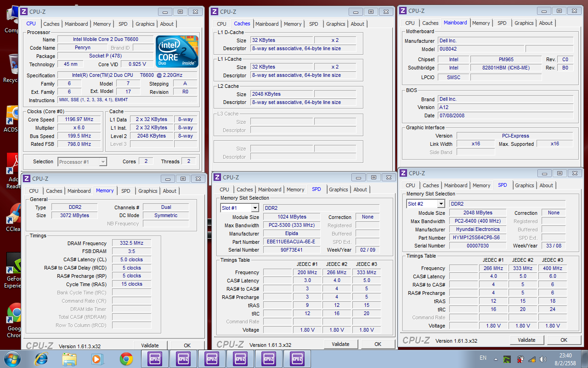This screenshot has width=588, height=368.
Task: Open SPD tab in the Caches window
Action: click(314, 24)
